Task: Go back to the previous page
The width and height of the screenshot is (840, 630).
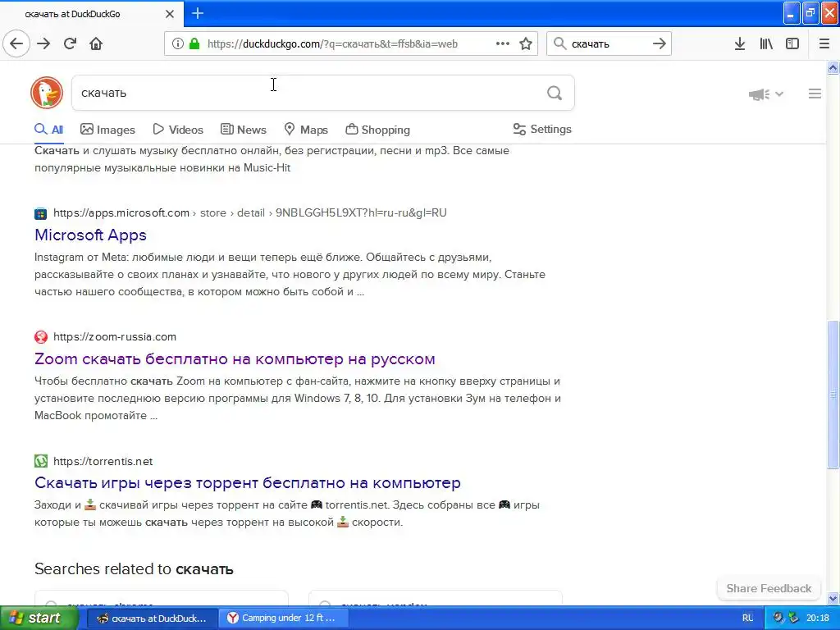Action: tap(16, 43)
